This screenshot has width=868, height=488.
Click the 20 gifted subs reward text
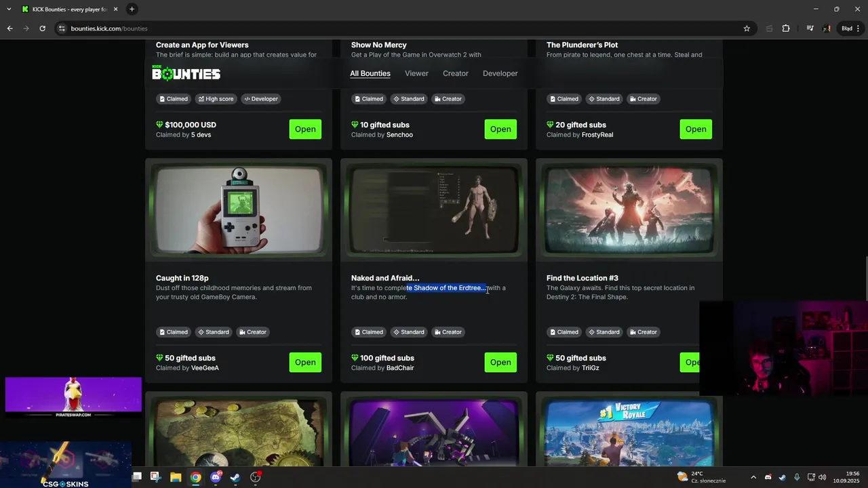coord(580,125)
